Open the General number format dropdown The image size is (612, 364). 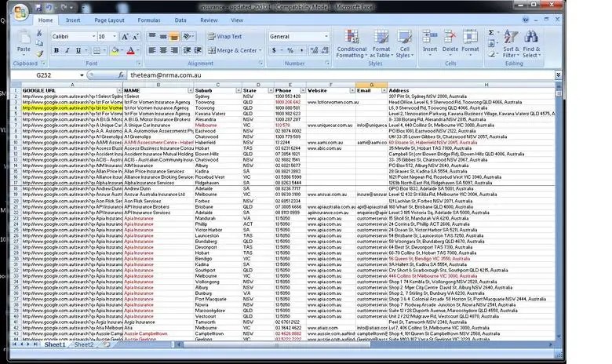pos(326,36)
